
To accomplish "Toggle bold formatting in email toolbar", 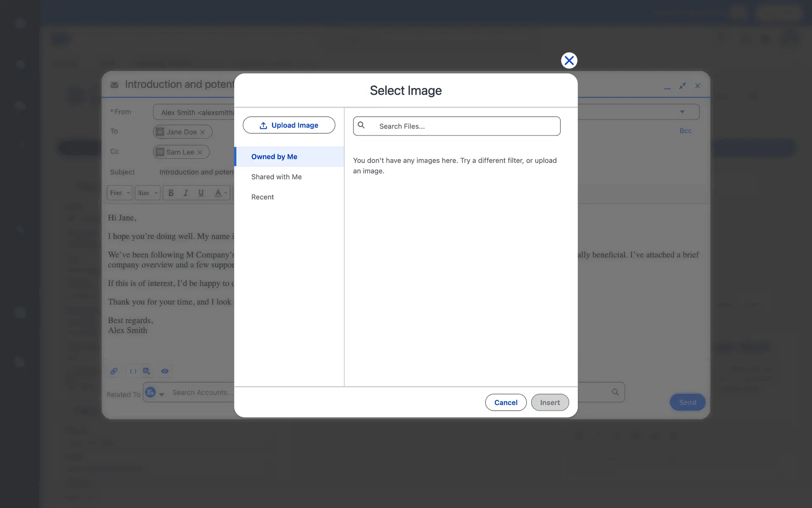I will (171, 193).
